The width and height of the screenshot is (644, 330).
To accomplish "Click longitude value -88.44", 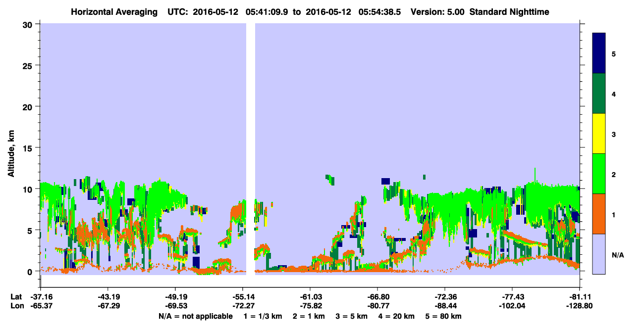I will tap(445, 306).
